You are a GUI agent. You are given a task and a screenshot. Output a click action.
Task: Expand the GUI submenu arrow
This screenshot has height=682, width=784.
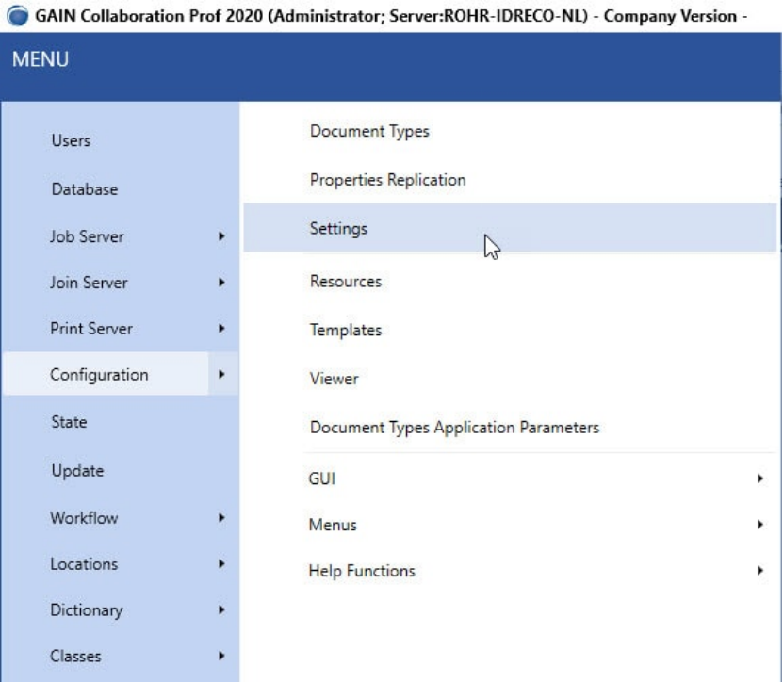(760, 479)
